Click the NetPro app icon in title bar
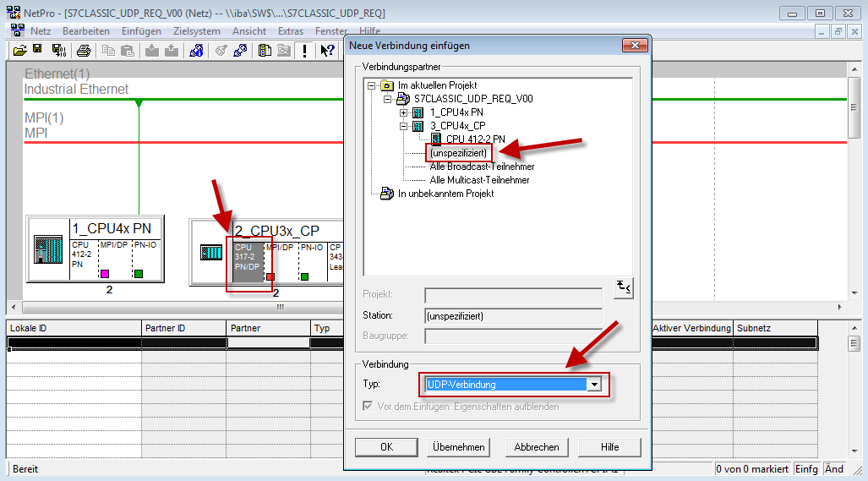Image resolution: width=868 pixels, height=481 pixels. (14, 12)
